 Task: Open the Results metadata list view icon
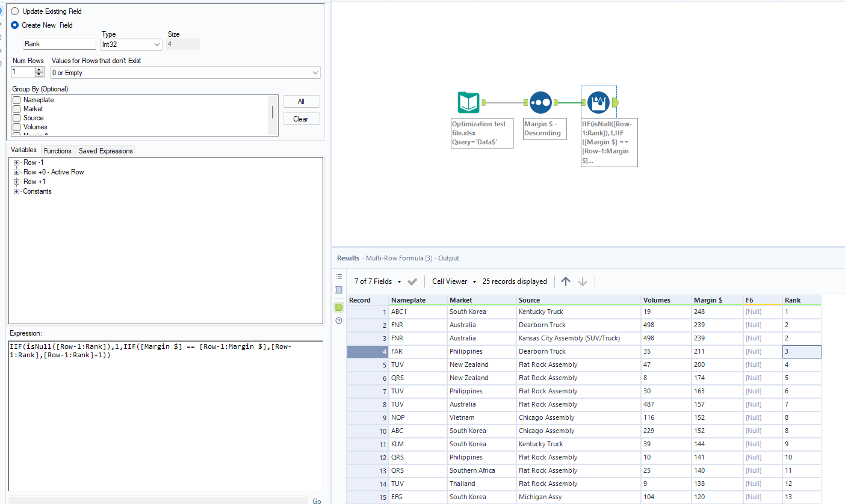point(339,276)
